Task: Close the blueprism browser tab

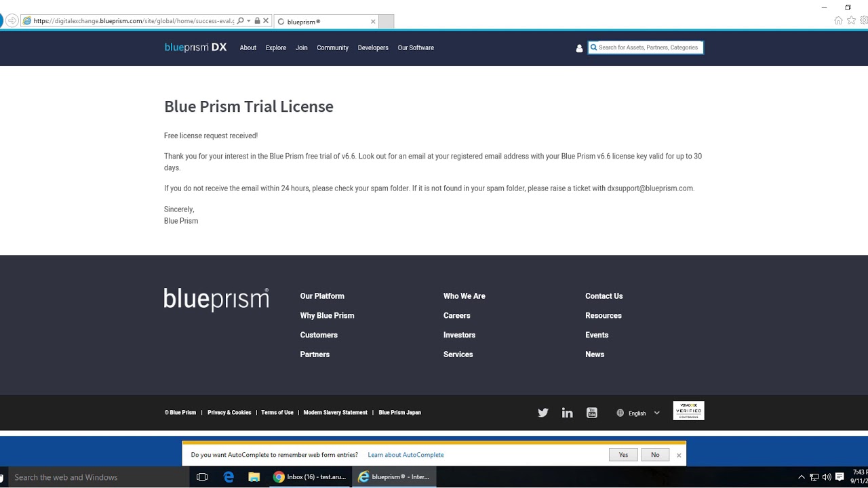Action: coord(373,22)
